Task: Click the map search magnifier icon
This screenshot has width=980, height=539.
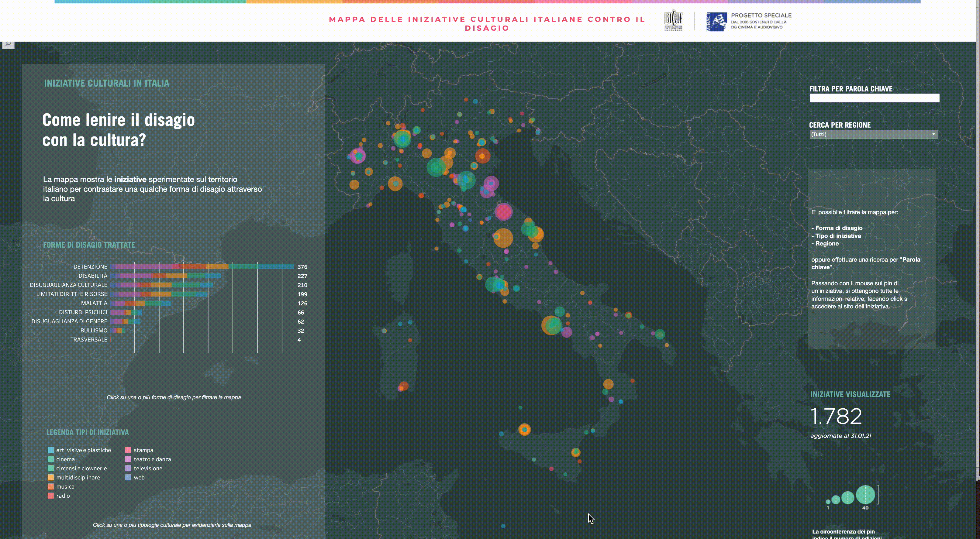Action: [x=8, y=44]
